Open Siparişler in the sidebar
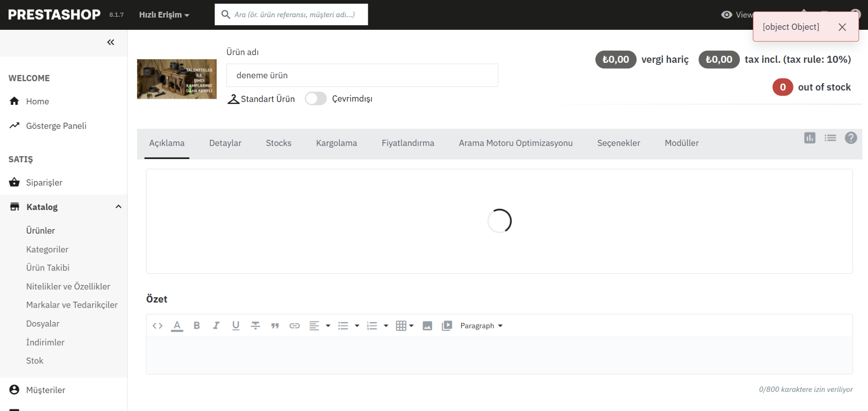This screenshot has height=411, width=868. click(44, 183)
